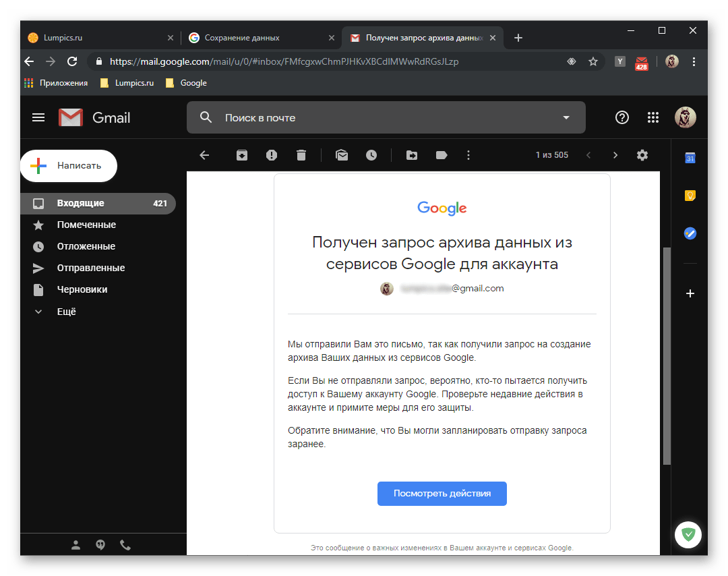Report this email as spam
The width and height of the screenshot is (728, 576).
point(272,155)
